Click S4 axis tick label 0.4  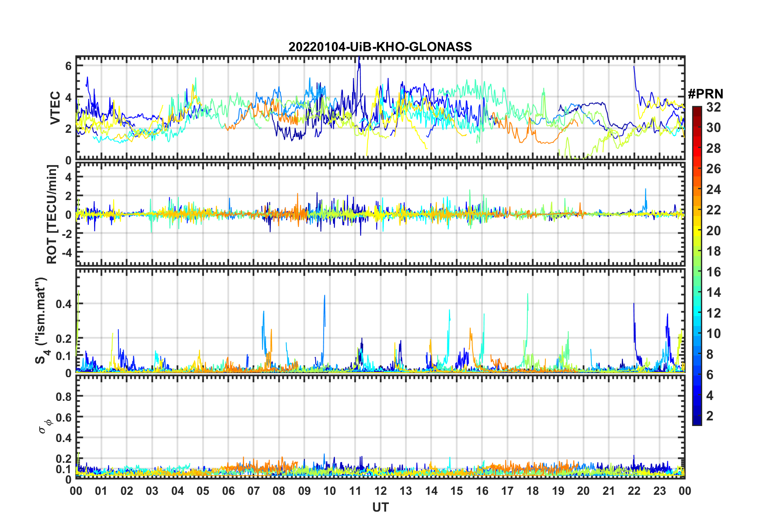point(64,304)
